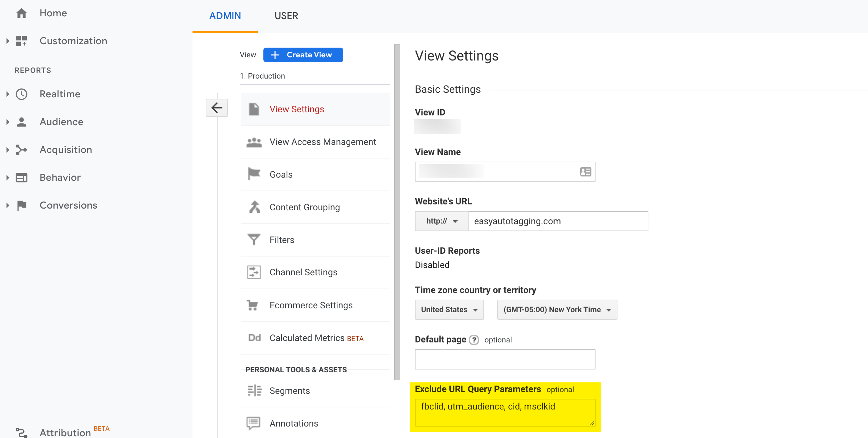Click the Goals flag icon
868x438 pixels.
[x=254, y=173]
